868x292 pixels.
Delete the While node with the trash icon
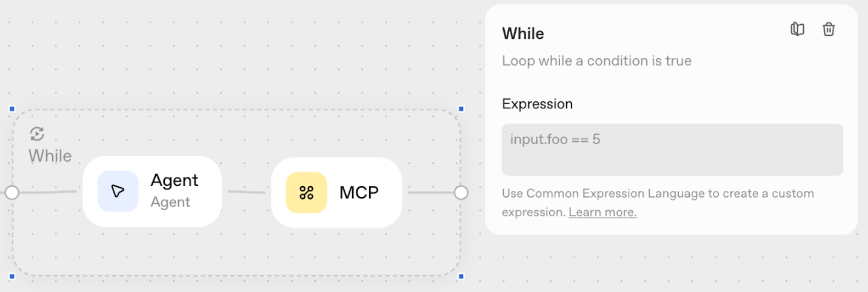[x=829, y=29]
